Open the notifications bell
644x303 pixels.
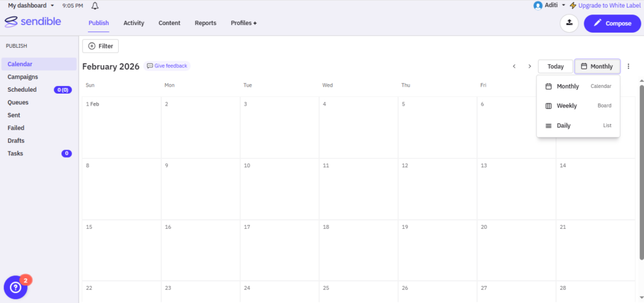pyautogui.click(x=95, y=6)
